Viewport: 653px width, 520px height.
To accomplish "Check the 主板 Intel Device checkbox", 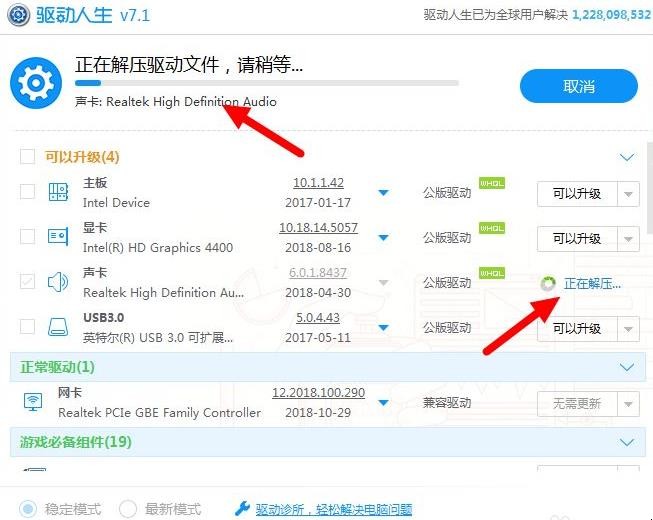I will coord(27,192).
